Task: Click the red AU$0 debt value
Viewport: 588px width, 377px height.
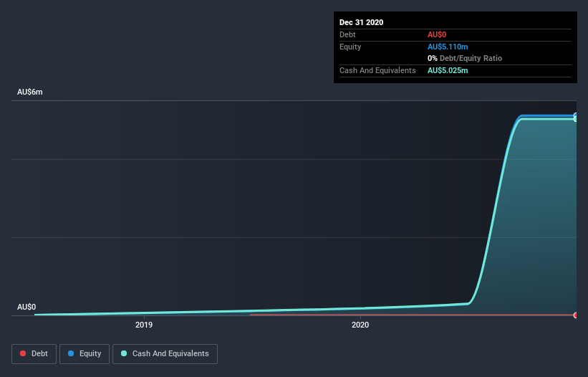Action: (437, 34)
